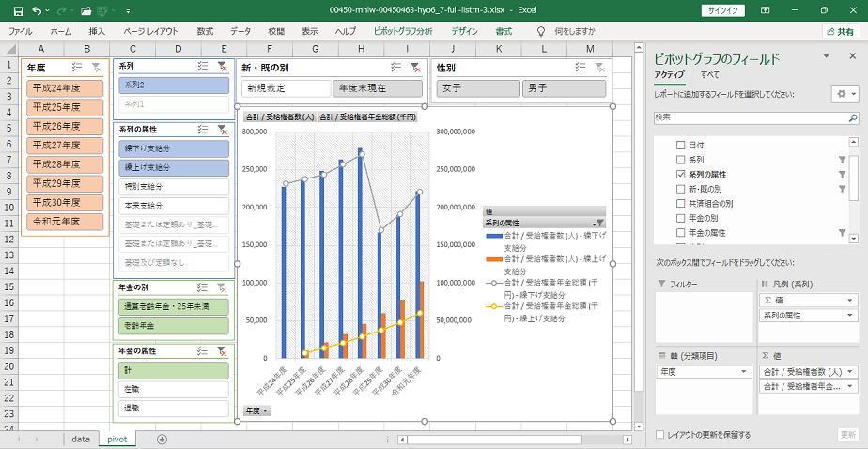Toggle multi-select icon on the 性別 slicer

(x=580, y=68)
